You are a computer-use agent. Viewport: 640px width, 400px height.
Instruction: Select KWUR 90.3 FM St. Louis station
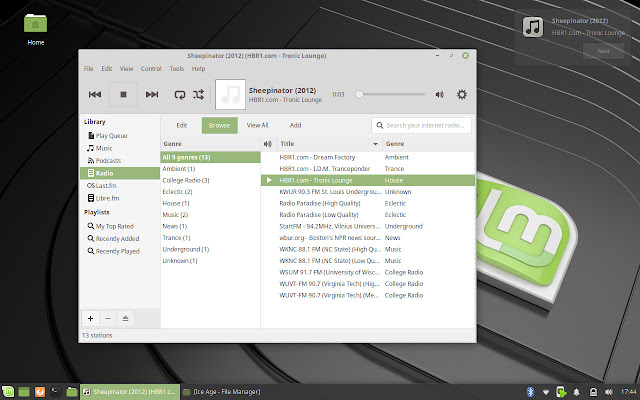click(x=368, y=191)
